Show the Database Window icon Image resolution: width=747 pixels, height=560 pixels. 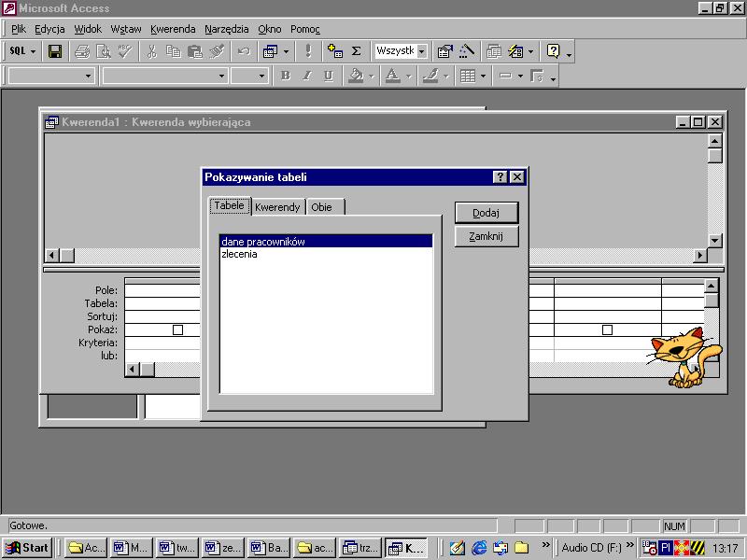coord(494,51)
